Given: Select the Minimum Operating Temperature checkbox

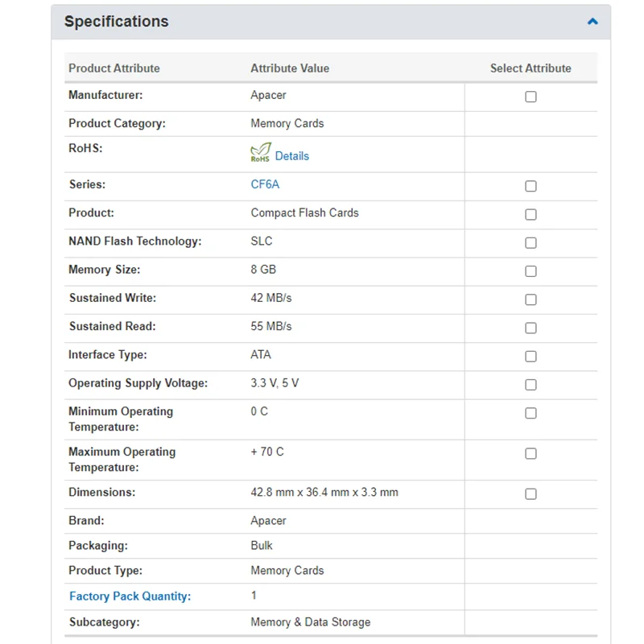Looking at the screenshot, I should pos(530,413).
